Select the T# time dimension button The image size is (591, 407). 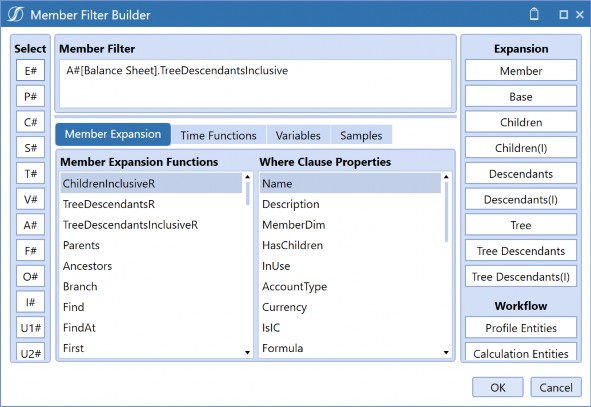click(31, 173)
